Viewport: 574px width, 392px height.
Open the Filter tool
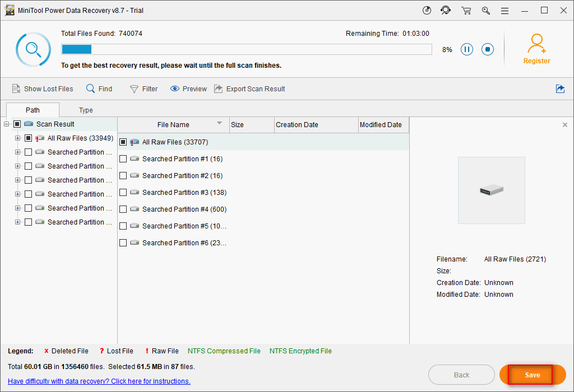pyautogui.click(x=144, y=89)
